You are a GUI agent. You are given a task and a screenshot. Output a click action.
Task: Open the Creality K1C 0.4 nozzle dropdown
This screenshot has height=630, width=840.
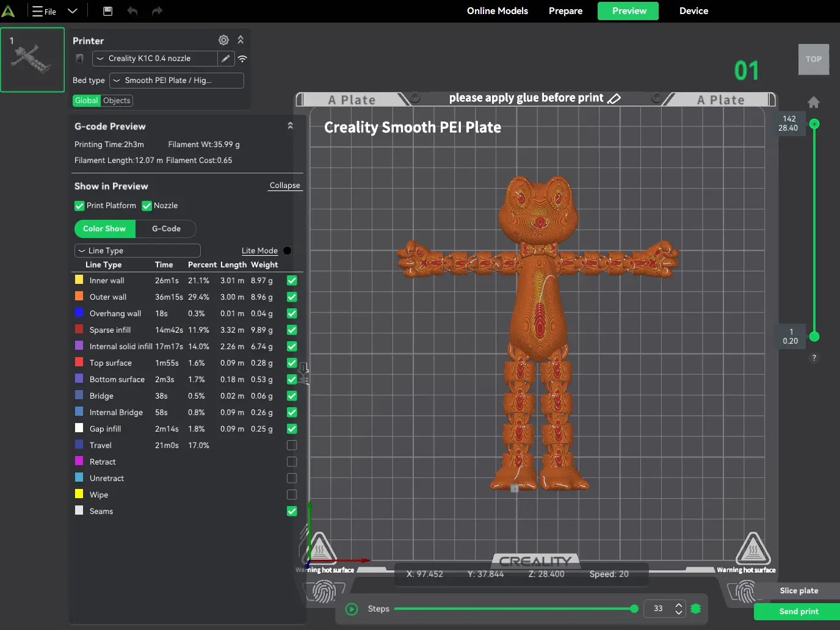tap(155, 59)
